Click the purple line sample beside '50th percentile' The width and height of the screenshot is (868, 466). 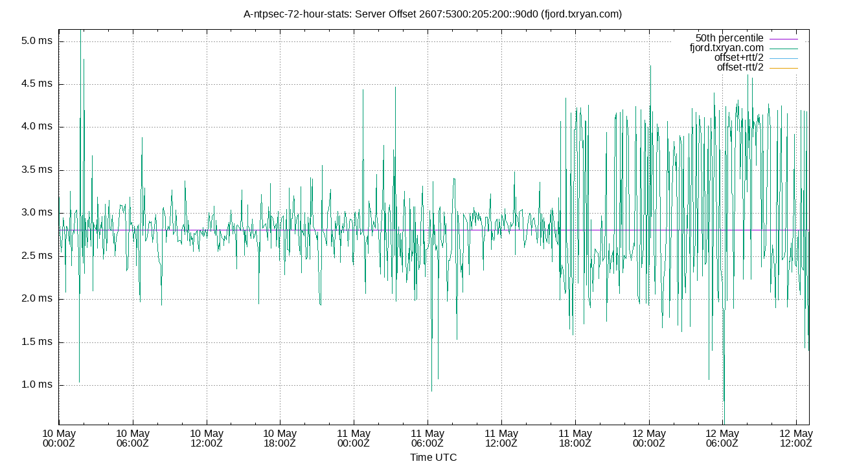coord(784,39)
